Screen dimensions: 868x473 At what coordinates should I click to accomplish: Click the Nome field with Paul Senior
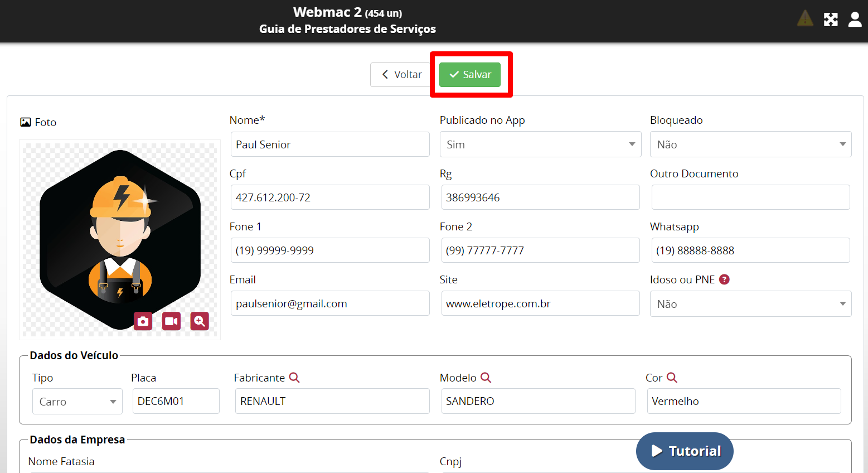pos(329,144)
